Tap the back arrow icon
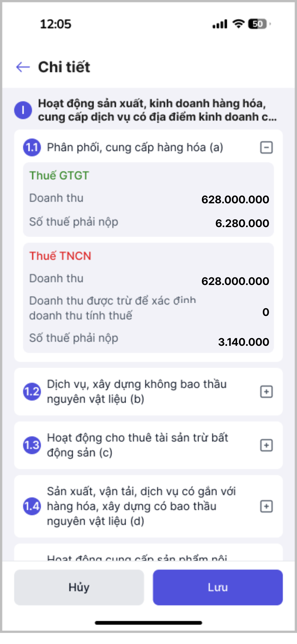 [x=23, y=67]
